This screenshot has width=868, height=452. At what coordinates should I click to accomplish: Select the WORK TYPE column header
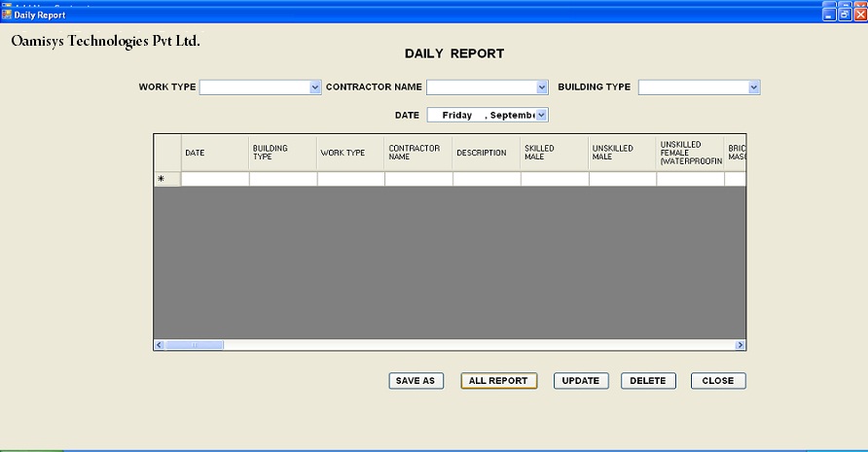click(x=350, y=153)
